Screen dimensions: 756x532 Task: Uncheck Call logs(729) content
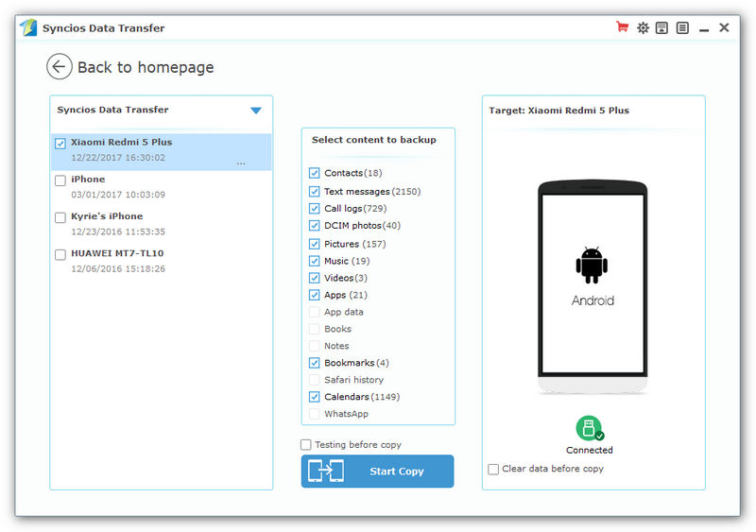pyautogui.click(x=315, y=209)
